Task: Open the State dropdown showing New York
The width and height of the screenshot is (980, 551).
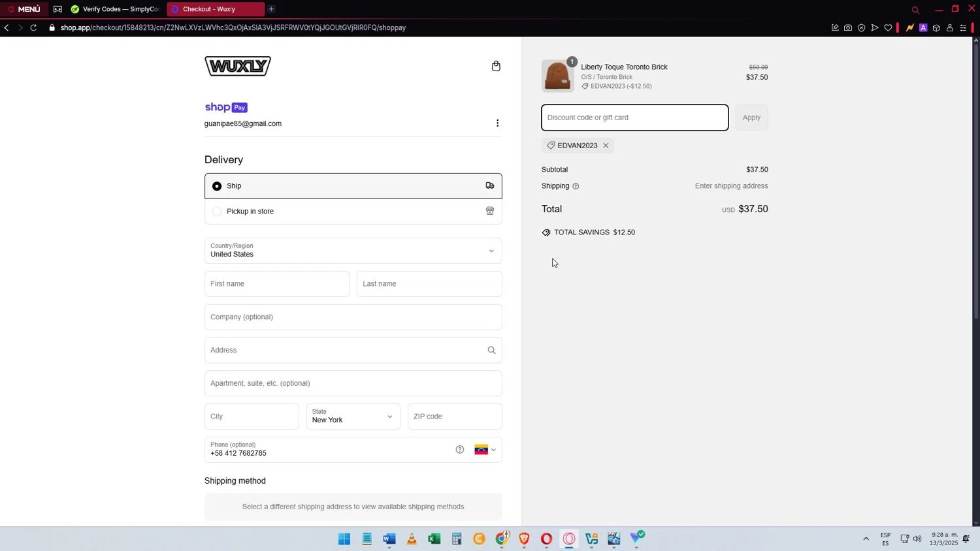Action: pyautogui.click(x=353, y=417)
